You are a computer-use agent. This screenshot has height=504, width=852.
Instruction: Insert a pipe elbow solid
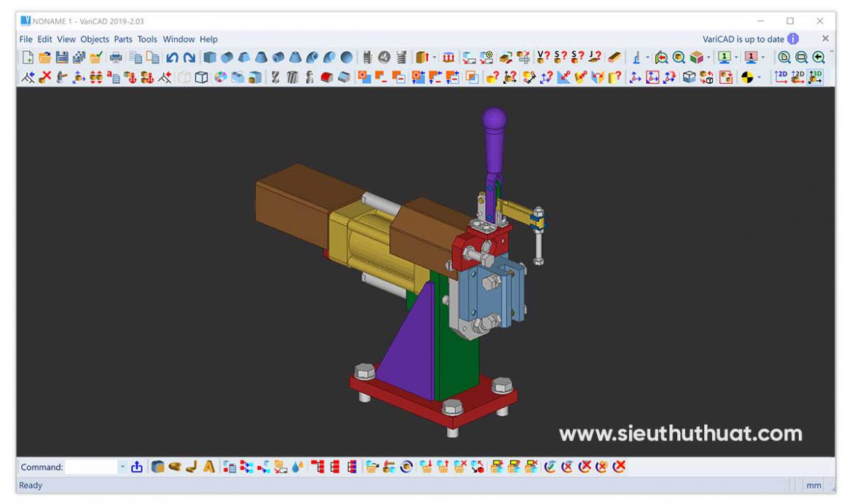point(312,57)
